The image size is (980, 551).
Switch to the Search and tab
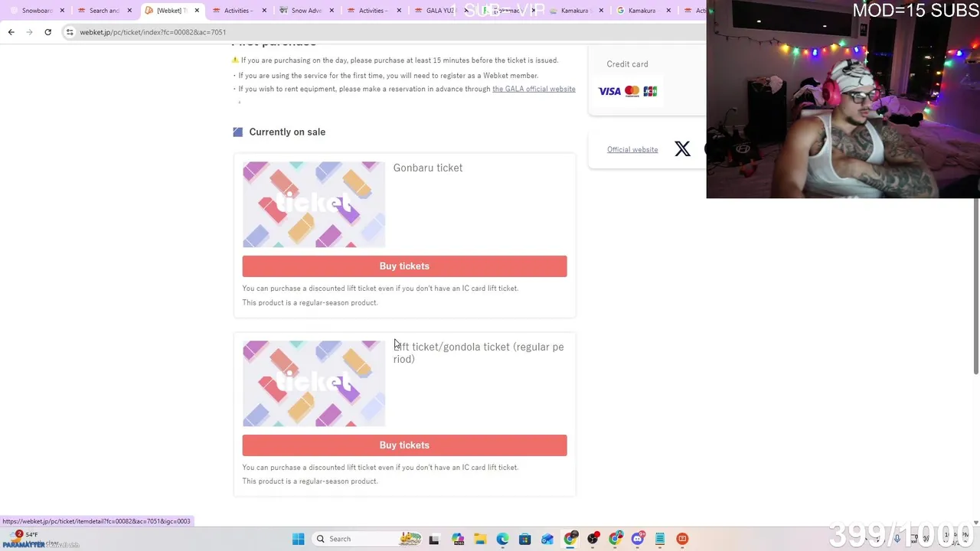(104, 11)
